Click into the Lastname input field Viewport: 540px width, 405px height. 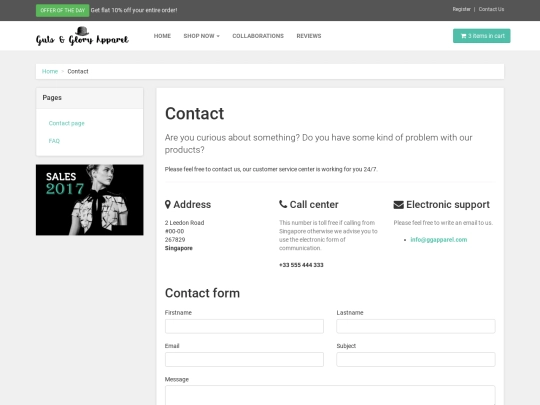(416, 326)
